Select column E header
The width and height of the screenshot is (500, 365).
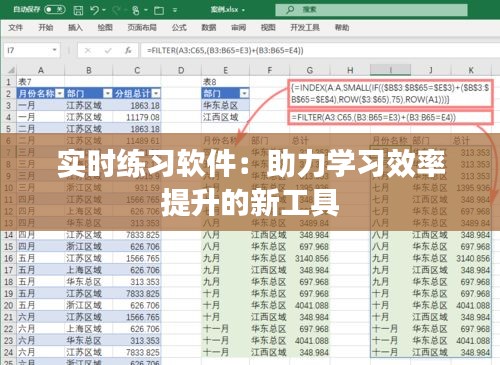pyautogui.click(x=226, y=70)
